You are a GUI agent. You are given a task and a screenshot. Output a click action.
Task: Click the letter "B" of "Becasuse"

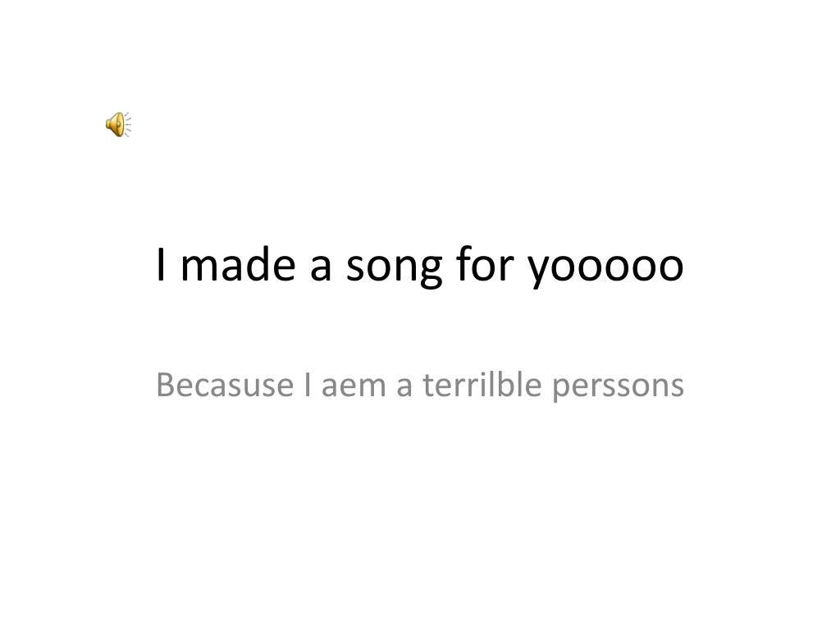[x=166, y=385]
